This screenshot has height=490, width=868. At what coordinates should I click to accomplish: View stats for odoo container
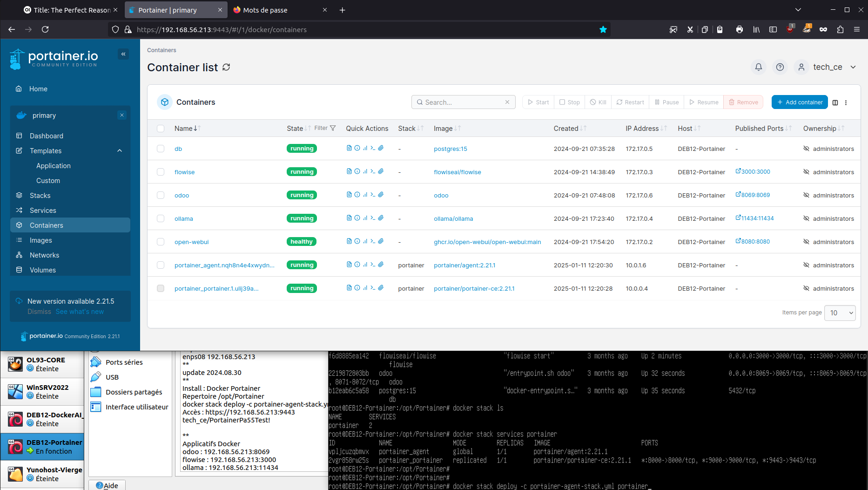(x=365, y=195)
